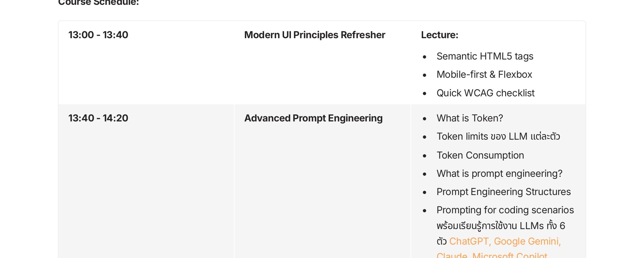Click the Thai line mentioning LLMs ทั้ง 6

501,226
